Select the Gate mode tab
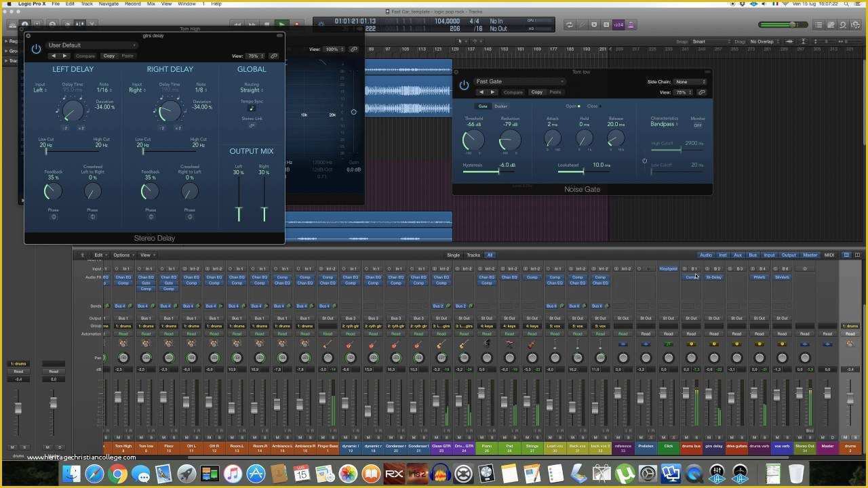Screen dimensions: 868x488 pyautogui.click(x=483, y=106)
